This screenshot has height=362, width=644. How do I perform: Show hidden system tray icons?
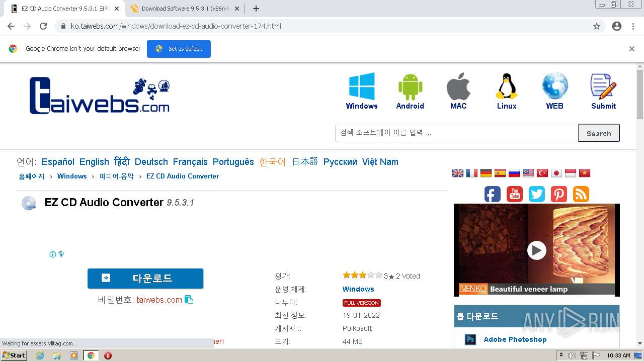(561, 355)
